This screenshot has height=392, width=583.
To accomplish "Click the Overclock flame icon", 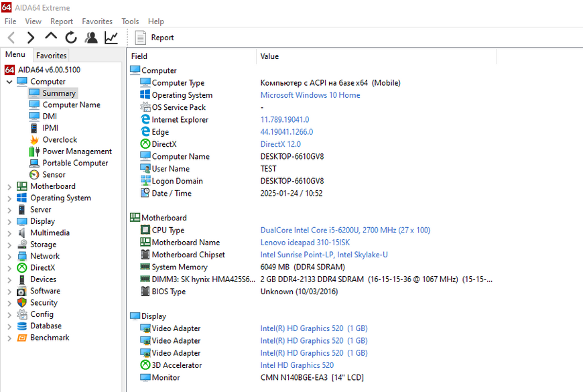I will pyautogui.click(x=34, y=140).
